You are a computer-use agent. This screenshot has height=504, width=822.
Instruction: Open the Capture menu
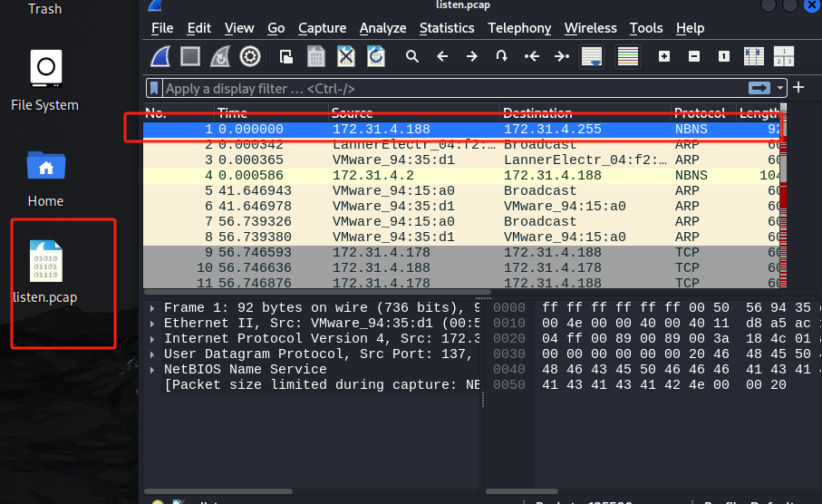coord(322,28)
